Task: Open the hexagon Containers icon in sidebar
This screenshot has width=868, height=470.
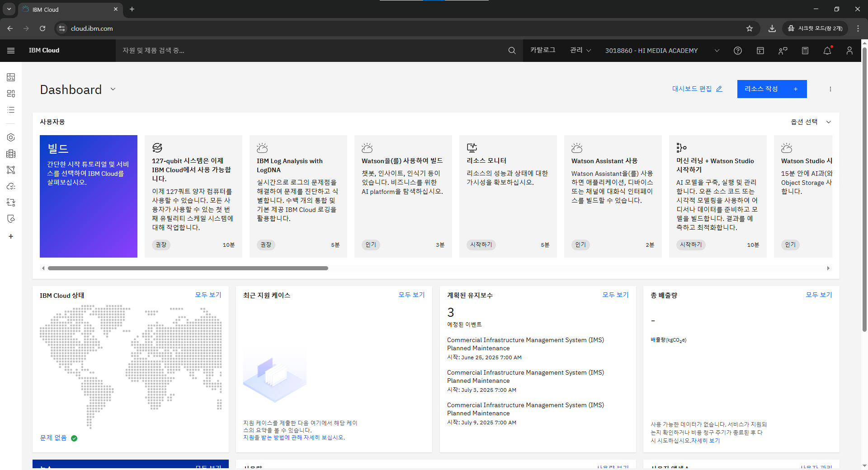Action: 11,137
